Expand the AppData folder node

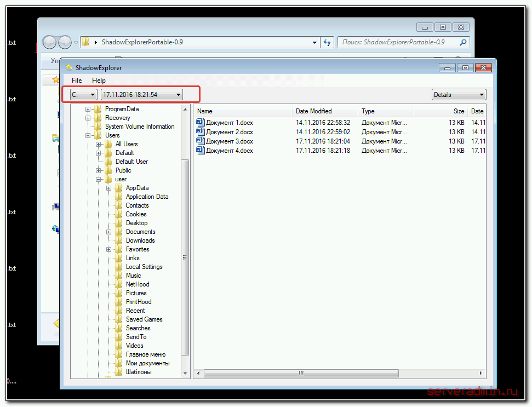click(109, 188)
